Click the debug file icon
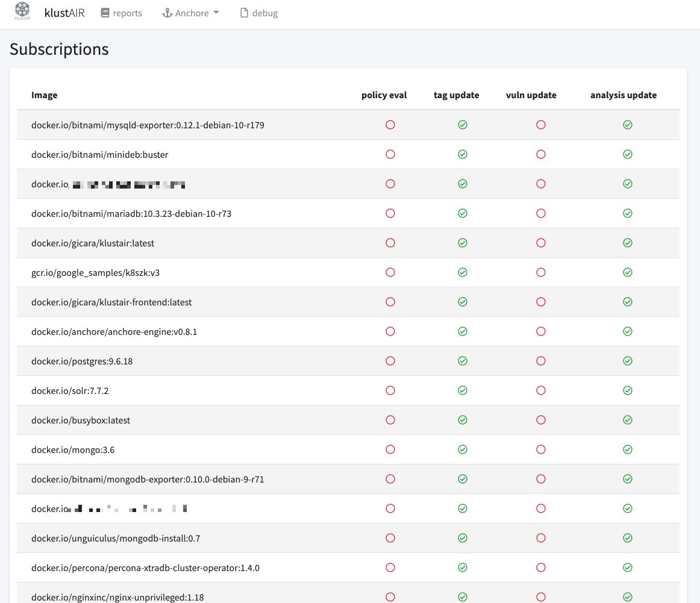The width and height of the screenshot is (700, 603). click(244, 13)
